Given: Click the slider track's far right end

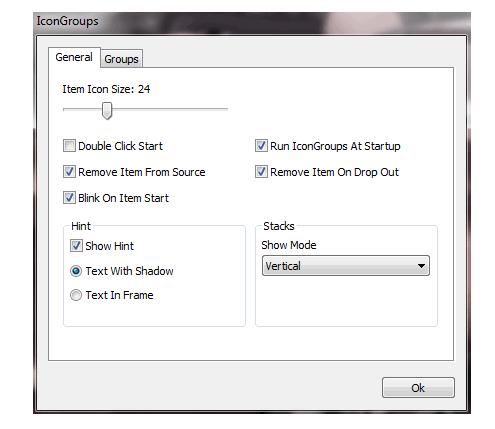Looking at the screenshot, I should click(226, 109).
